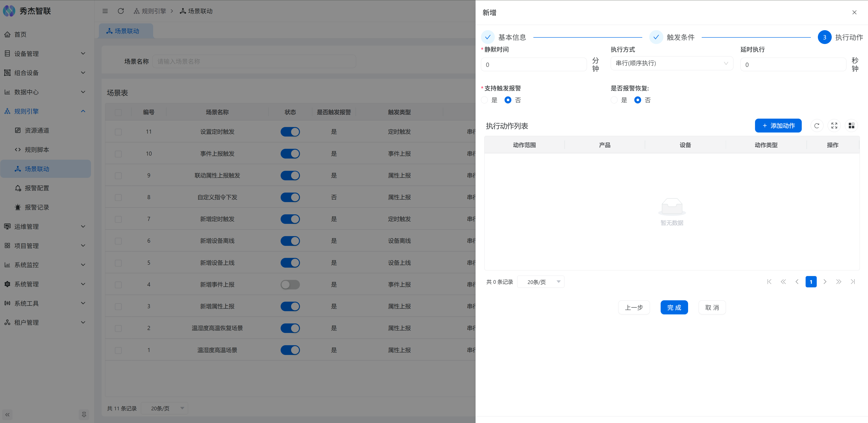
Task: Click the sidebar menu collapse hamburger icon
Action: point(105,11)
